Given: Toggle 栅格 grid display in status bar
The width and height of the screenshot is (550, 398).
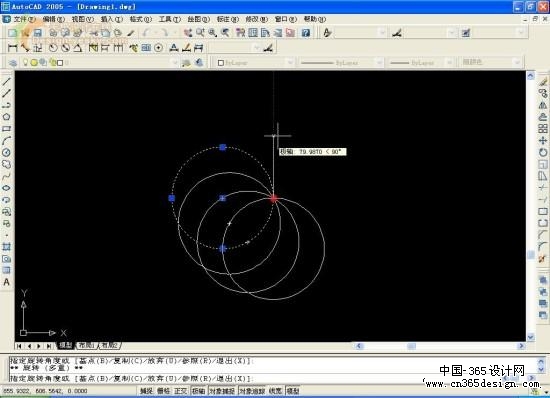Looking at the screenshot, I should [x=163, y=391].
